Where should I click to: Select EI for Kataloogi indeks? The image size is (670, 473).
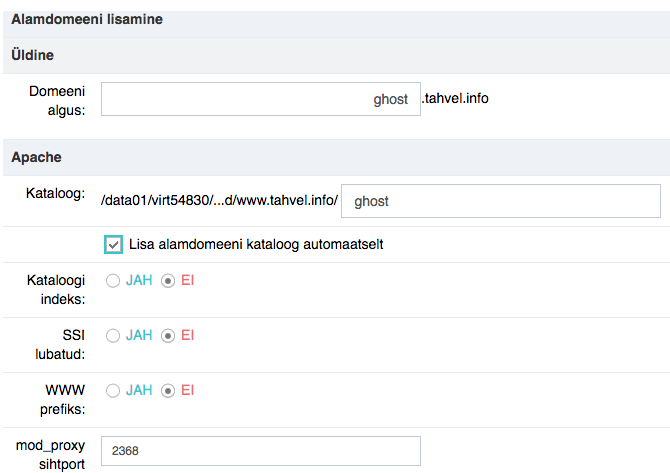click(x=168, y=281)
